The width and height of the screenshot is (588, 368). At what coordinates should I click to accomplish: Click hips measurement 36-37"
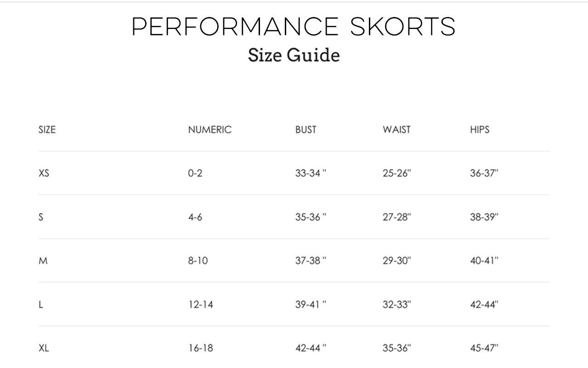pyautogui.click(x=484, y=173)
